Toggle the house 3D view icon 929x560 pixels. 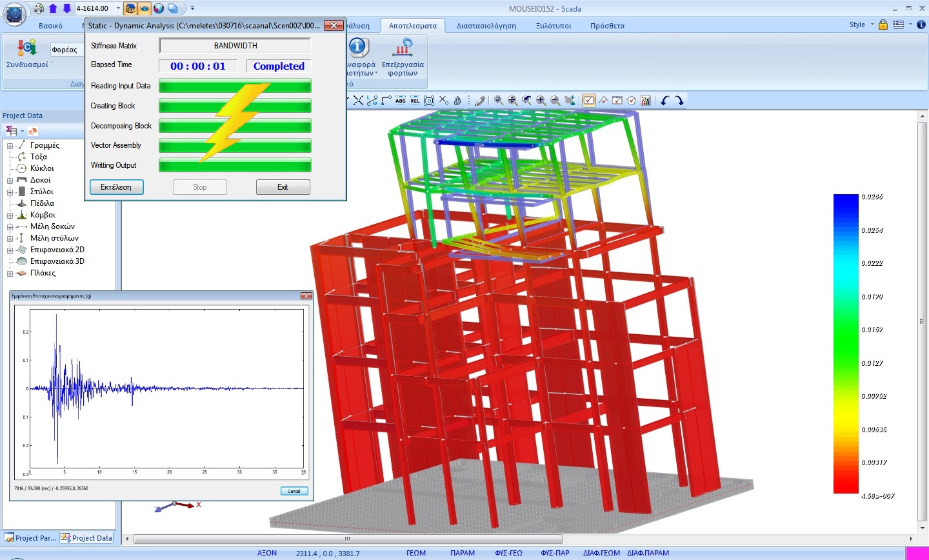pyautogui.click(x=130, y=8)
